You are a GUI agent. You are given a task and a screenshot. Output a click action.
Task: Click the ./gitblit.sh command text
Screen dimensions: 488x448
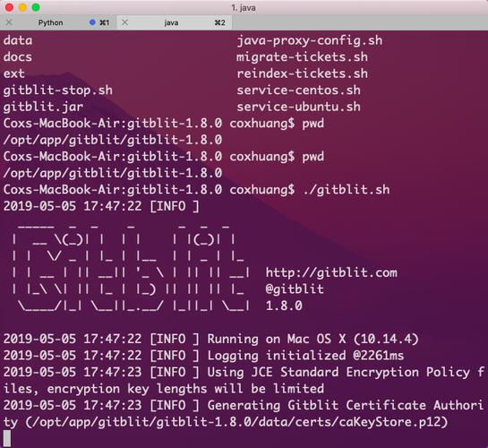[x=347, y=190]
